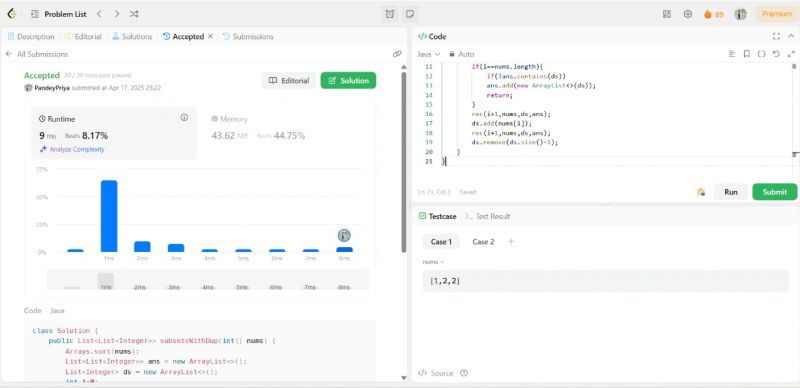This screenshot has height=388, width=800.
Task: Open the notes icon in top bar
Action: tap(409, 14)
